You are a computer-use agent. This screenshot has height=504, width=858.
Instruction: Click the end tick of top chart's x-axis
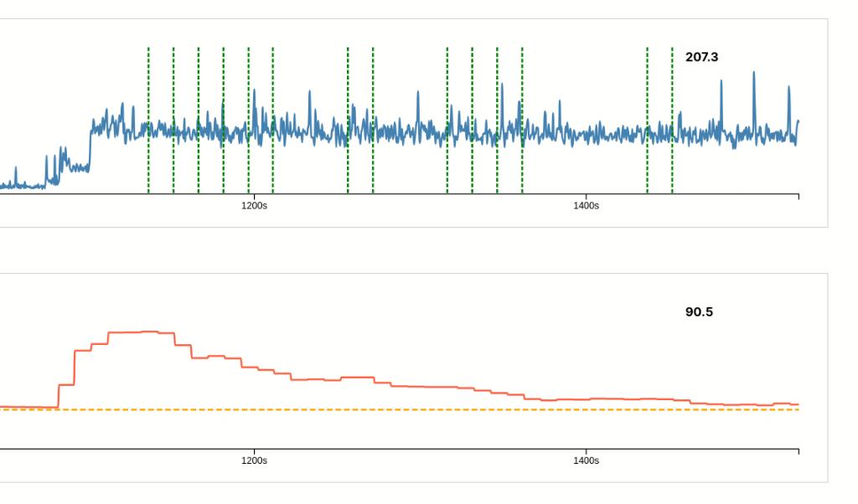(799, 197)
